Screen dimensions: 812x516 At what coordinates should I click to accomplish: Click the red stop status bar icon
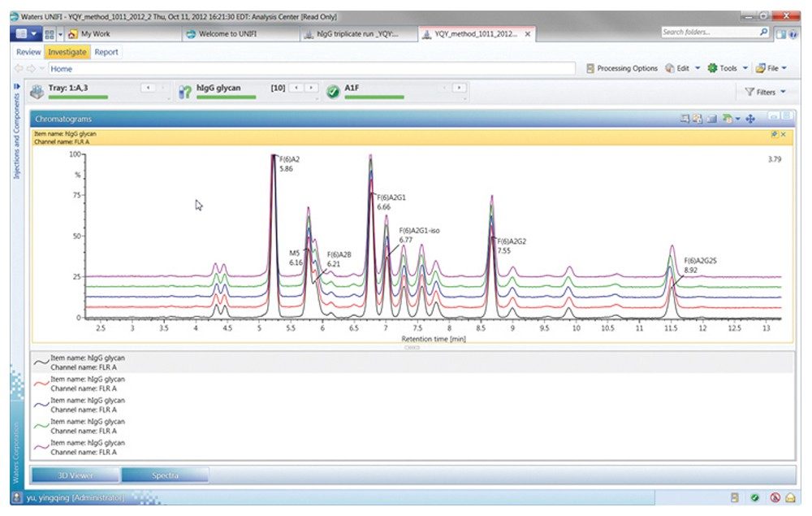click(x=775, y=497)
